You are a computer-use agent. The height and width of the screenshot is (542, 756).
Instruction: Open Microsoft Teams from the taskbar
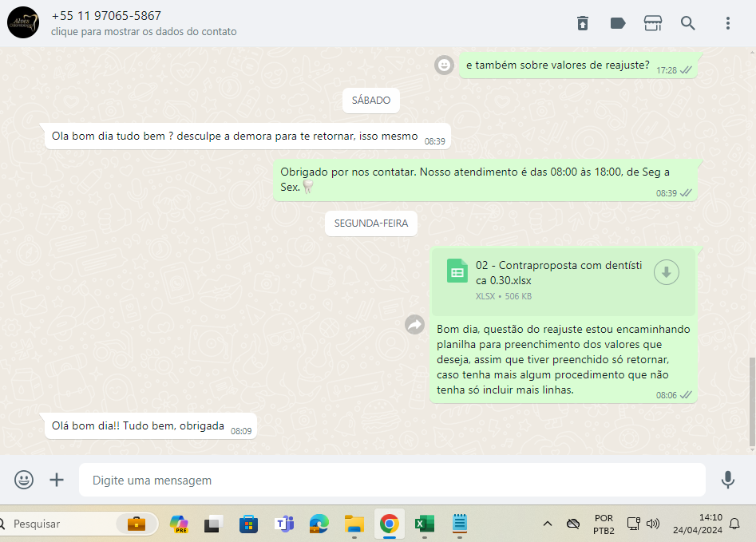pyautogui.click(x=284, y=524)
